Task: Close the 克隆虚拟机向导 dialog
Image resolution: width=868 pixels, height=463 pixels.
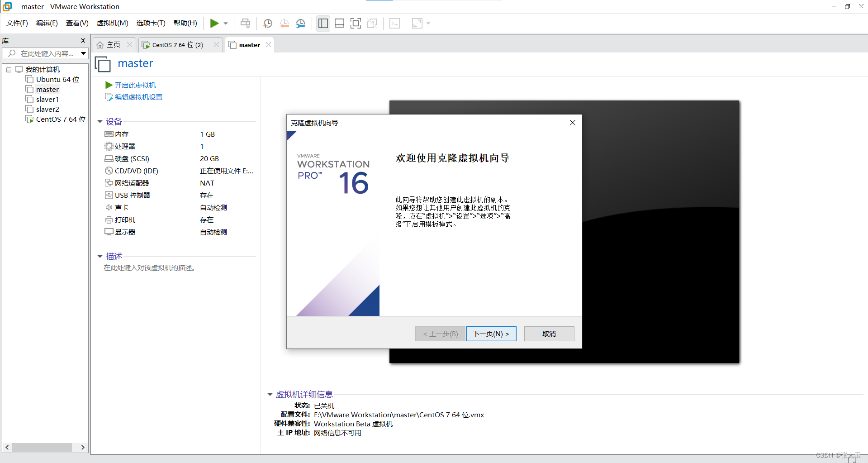Action: click(573, 123)
